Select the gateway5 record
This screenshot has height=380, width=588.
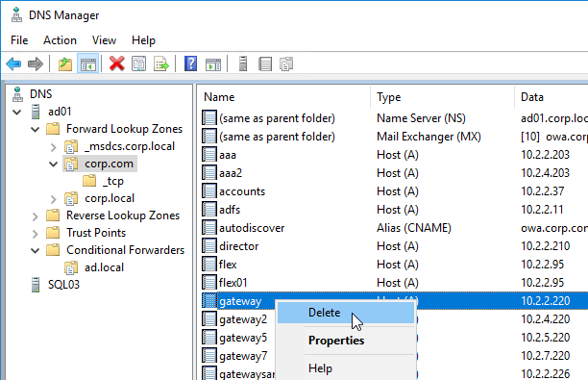pyautogui.click(x=243, y=338)
